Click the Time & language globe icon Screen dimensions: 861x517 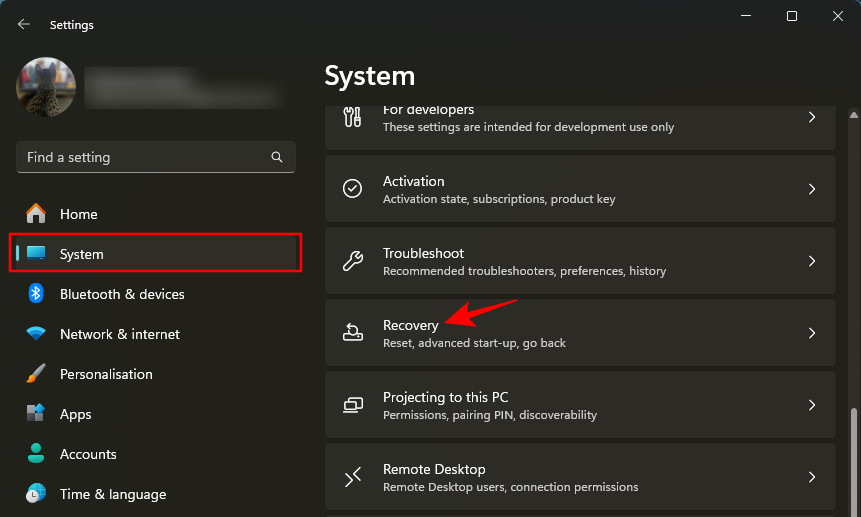(36, 493)
